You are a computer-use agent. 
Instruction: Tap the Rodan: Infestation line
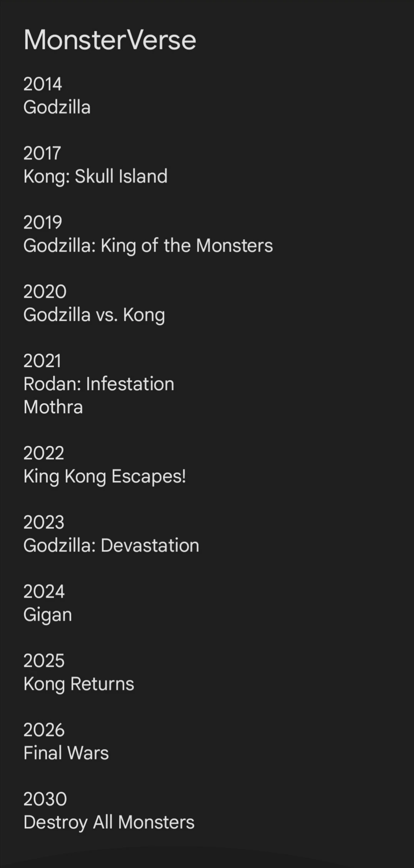99,384
